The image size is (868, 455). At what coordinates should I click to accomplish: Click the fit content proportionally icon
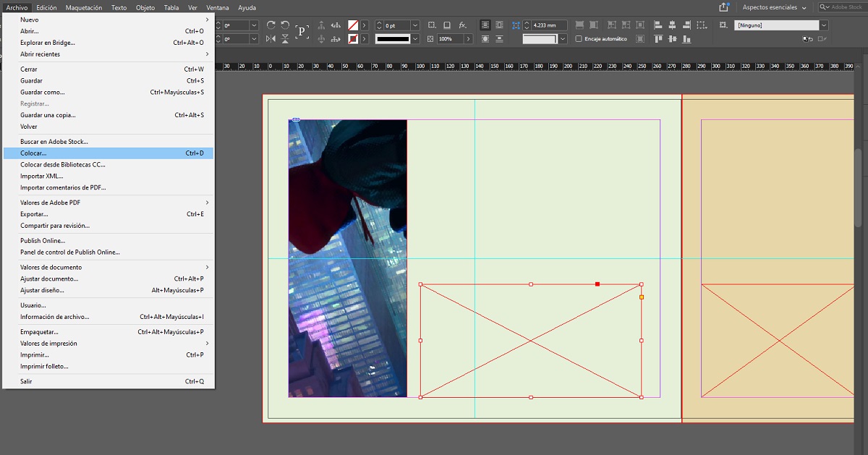[x=593, y=25]
